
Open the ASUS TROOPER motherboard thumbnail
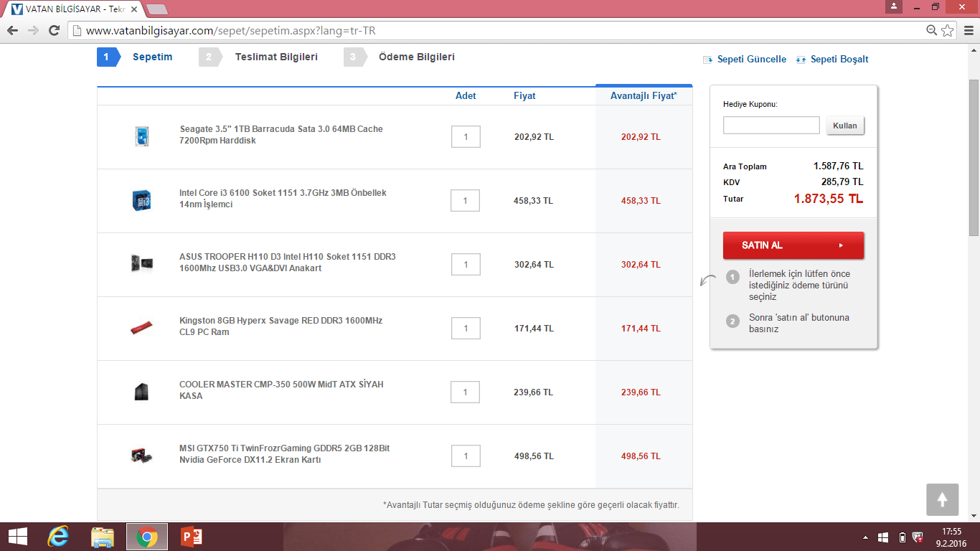pos(141,263)
